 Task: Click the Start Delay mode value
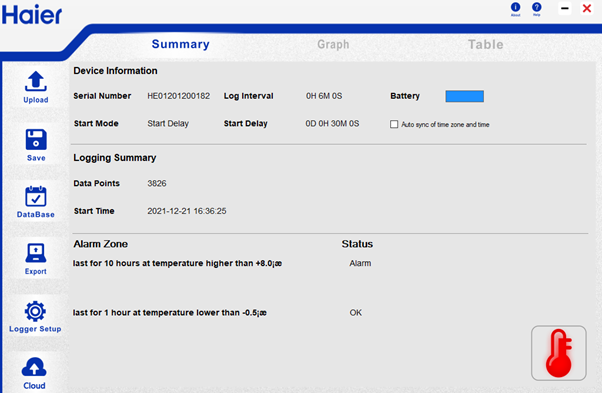coord(168,124)
